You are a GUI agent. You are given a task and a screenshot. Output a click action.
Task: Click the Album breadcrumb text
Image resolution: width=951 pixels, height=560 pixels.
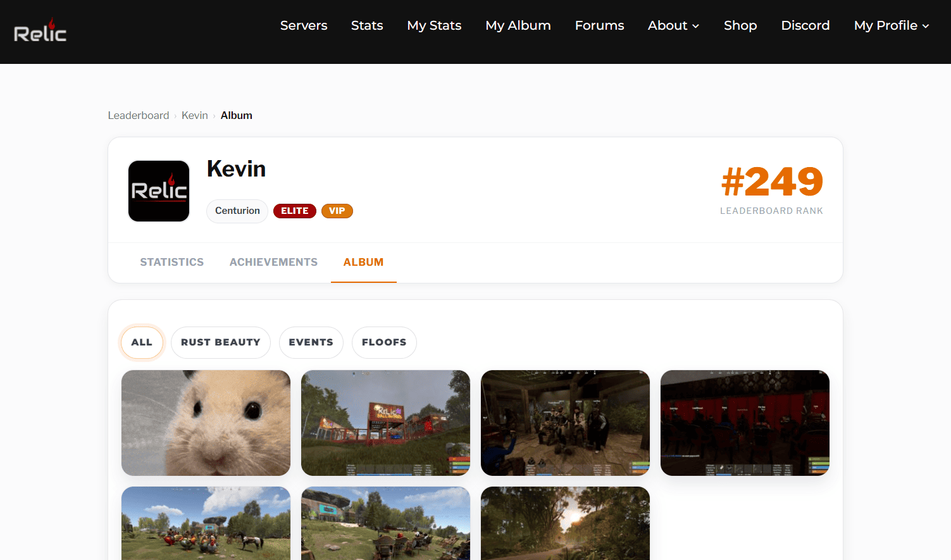click(x=237, y=115)
